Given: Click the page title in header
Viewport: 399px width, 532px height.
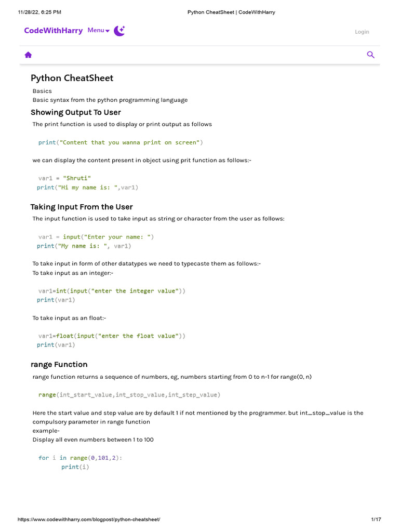Looking at the screenshot, I should pyautogui.click(x=231, y=12).
